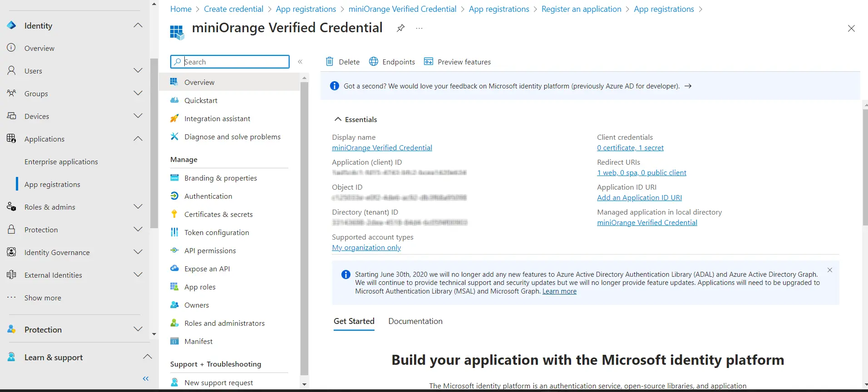This screenshot has height=392, width=868.
Task: Click the Delete trash icon
Action: [x=330, y=61]
